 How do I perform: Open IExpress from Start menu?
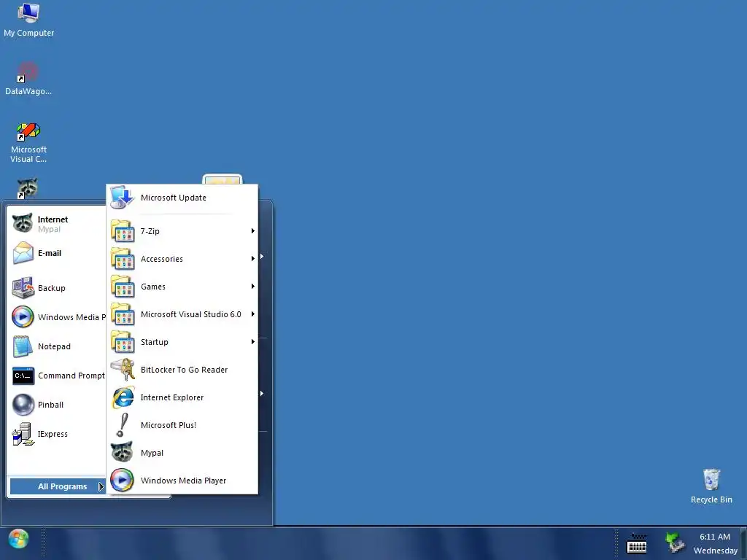click(x=56, y=434)
